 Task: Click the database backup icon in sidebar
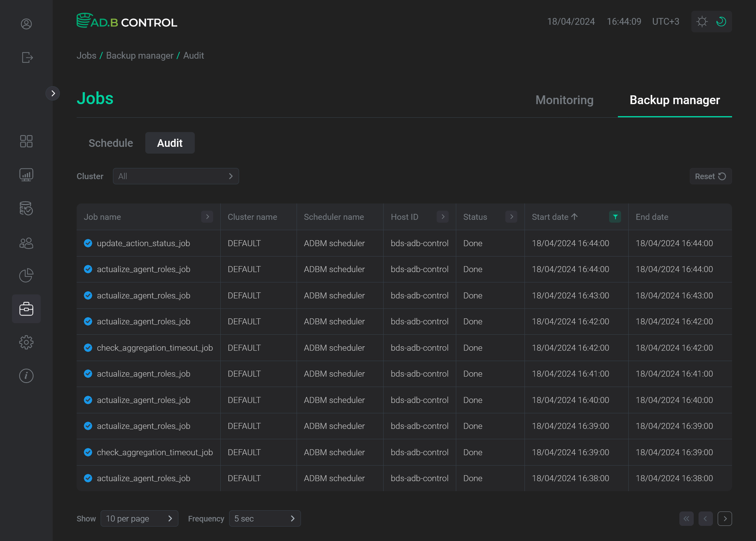pos(26,208)
